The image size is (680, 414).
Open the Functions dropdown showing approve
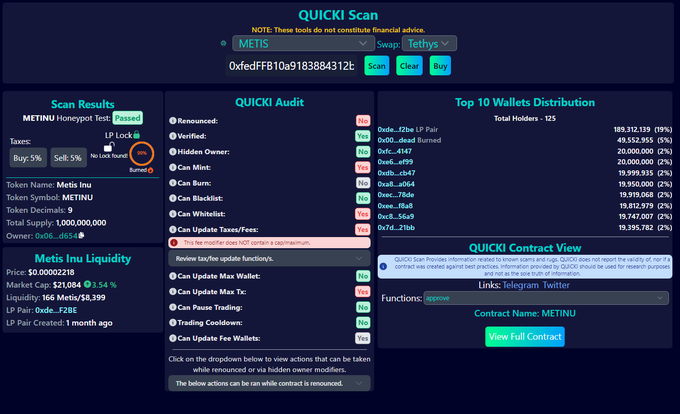click(546, 298)
